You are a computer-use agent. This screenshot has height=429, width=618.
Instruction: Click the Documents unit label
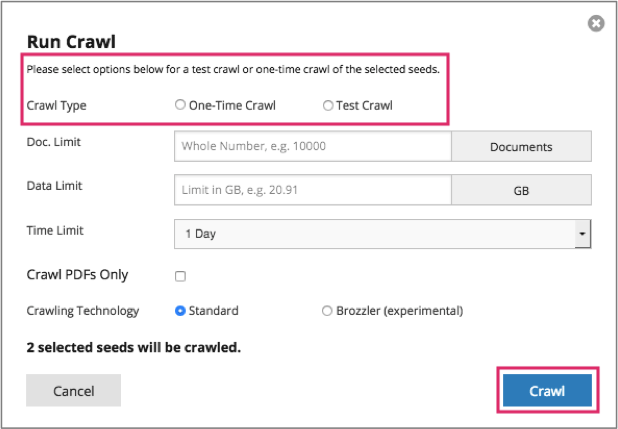tap(521, 147)
